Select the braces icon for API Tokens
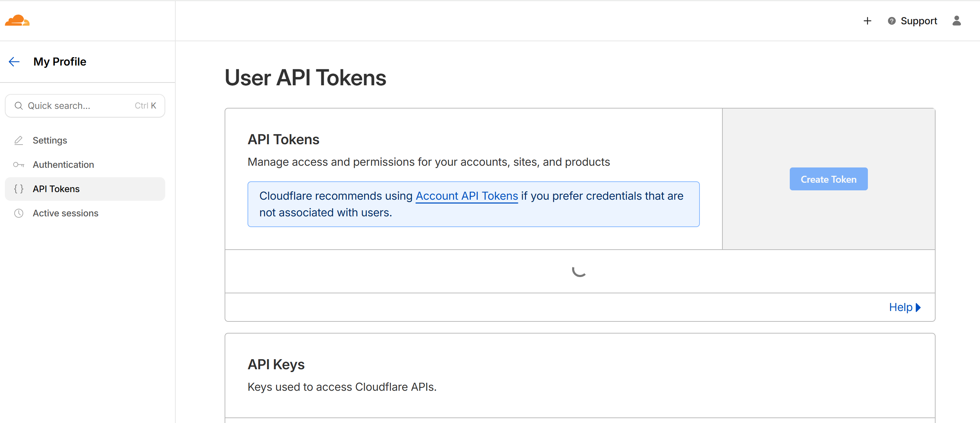The width and height of the screenshot is (980, 423). pos(18,189)
